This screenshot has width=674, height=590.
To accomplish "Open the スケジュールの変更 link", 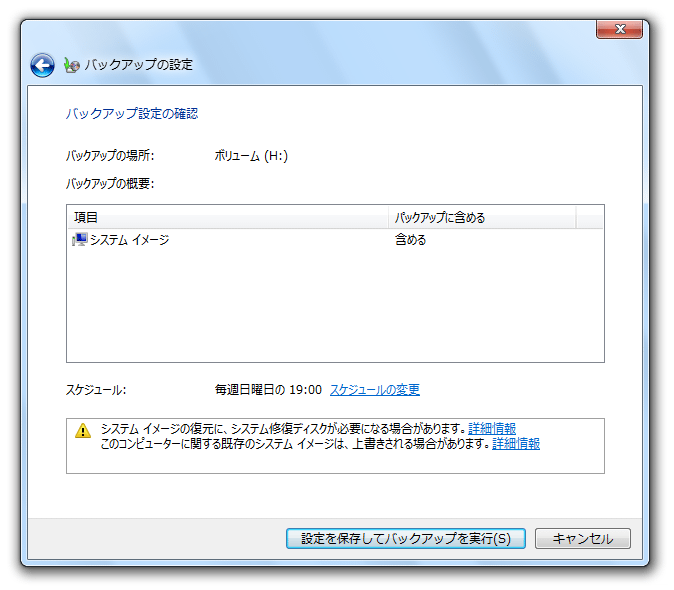I will (374, 390).
